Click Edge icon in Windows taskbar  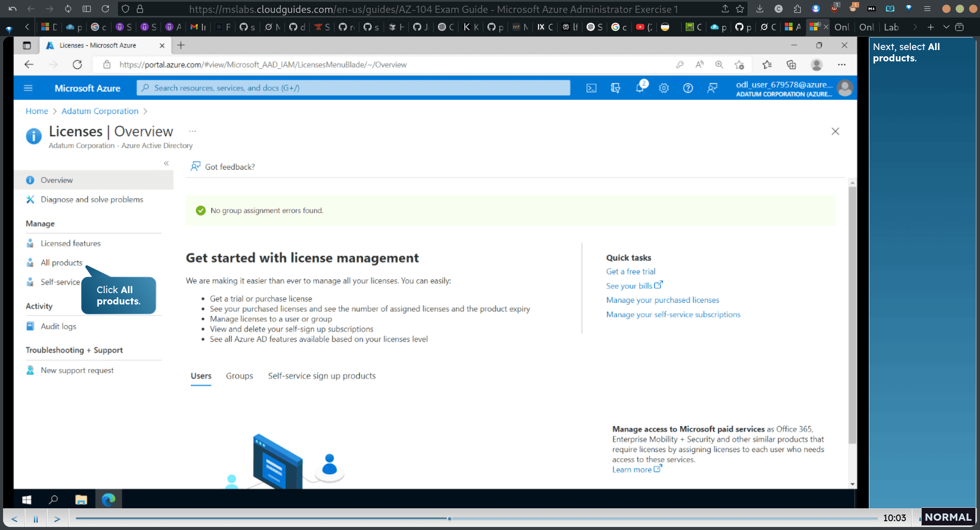pos(108,500)
